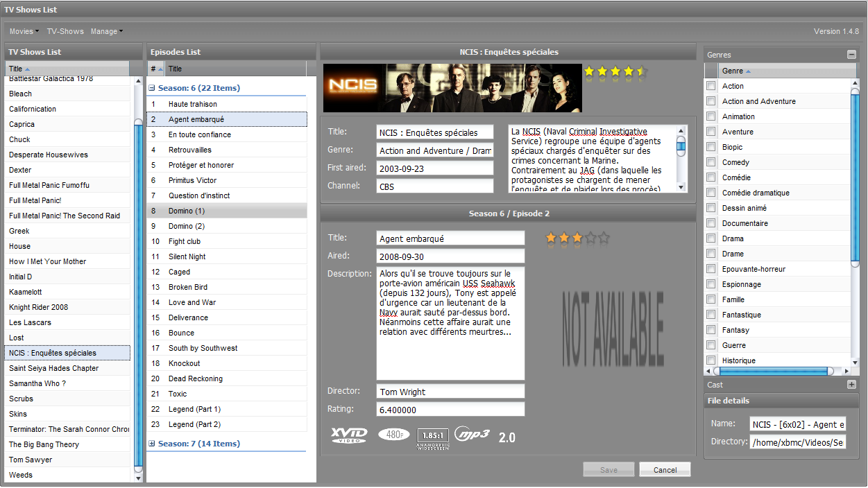The width and height of the screenshot is (868, 488).
Task: Open the Movies dropdown menu
Action: coord(24,31)
